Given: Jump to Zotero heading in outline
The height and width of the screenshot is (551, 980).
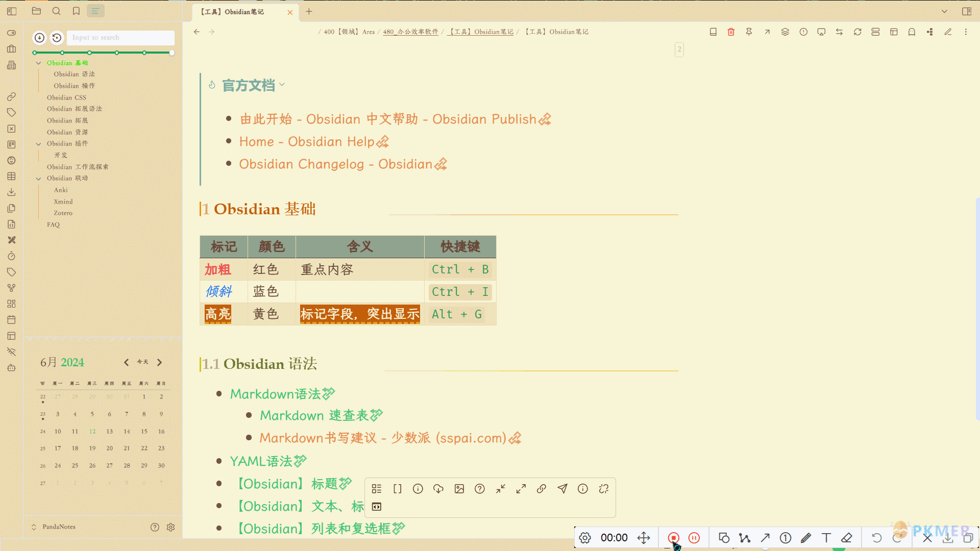Looking at the screenshot, I should [x=63, y=213].
